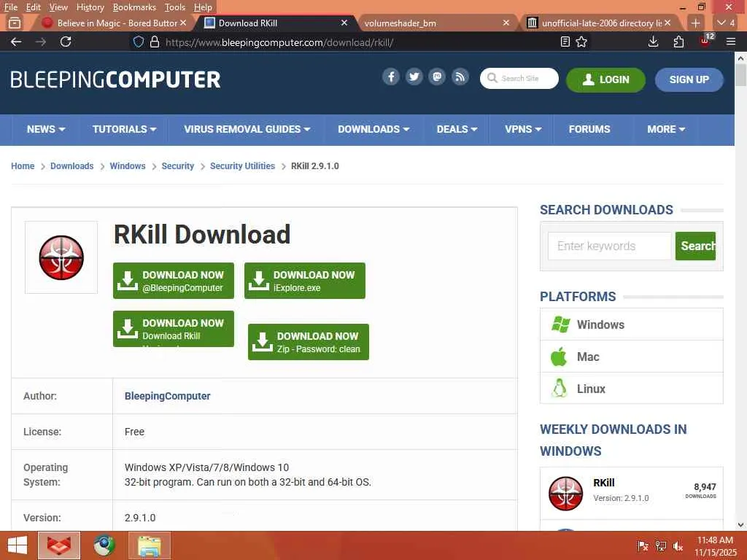Click the Search downloads button

[x=695, y=246]
